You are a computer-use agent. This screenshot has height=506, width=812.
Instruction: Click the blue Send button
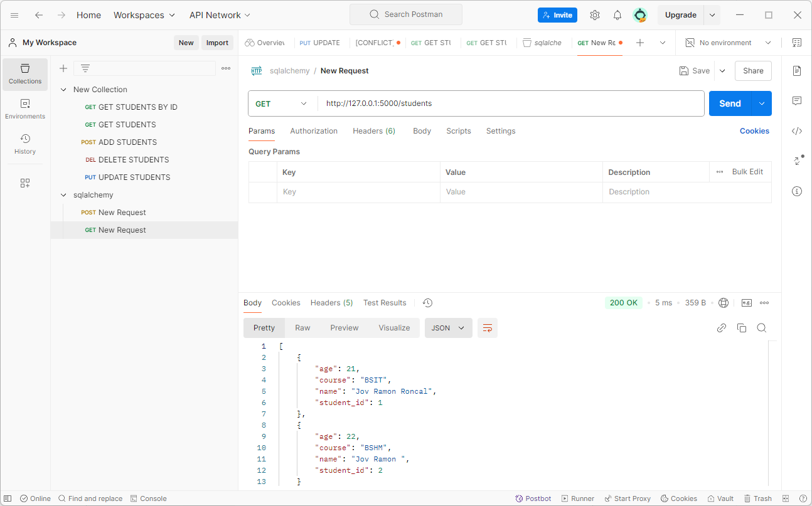tap(730, 103)
